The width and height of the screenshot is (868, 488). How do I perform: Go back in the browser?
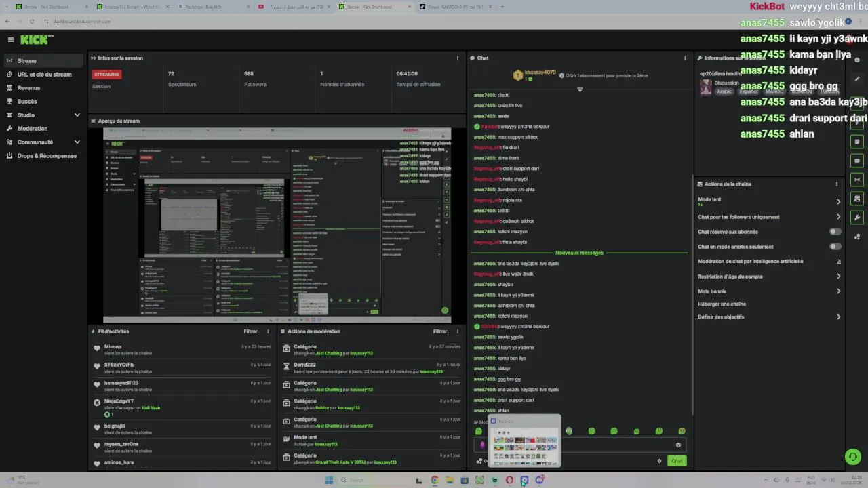pos(9,21)
